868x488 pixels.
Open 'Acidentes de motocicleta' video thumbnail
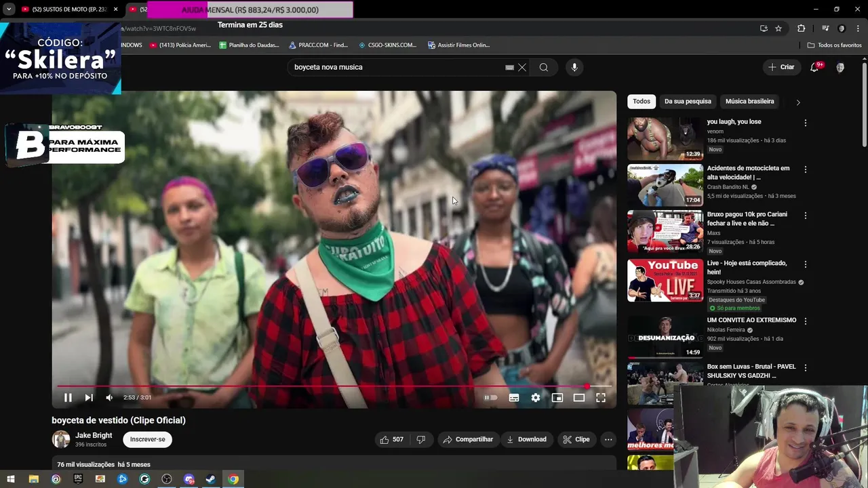point(665,184)
